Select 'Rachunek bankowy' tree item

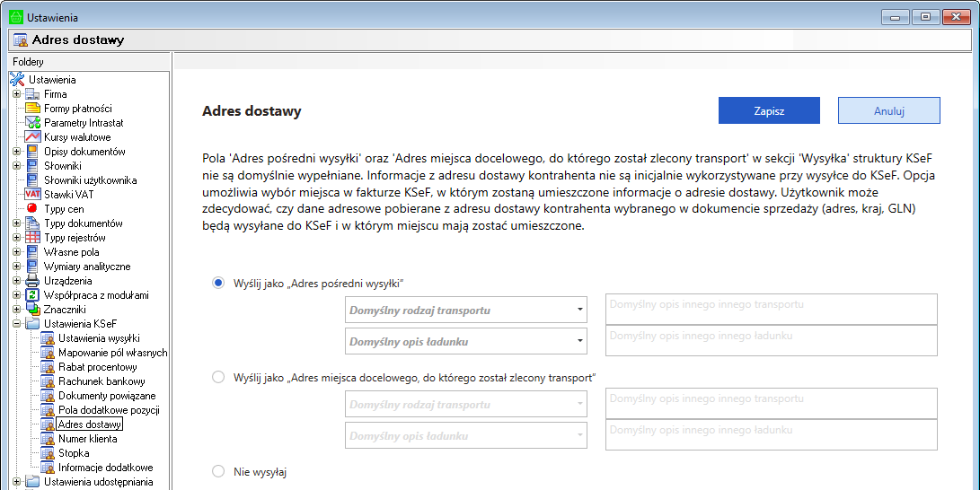(x=102, y=381)
